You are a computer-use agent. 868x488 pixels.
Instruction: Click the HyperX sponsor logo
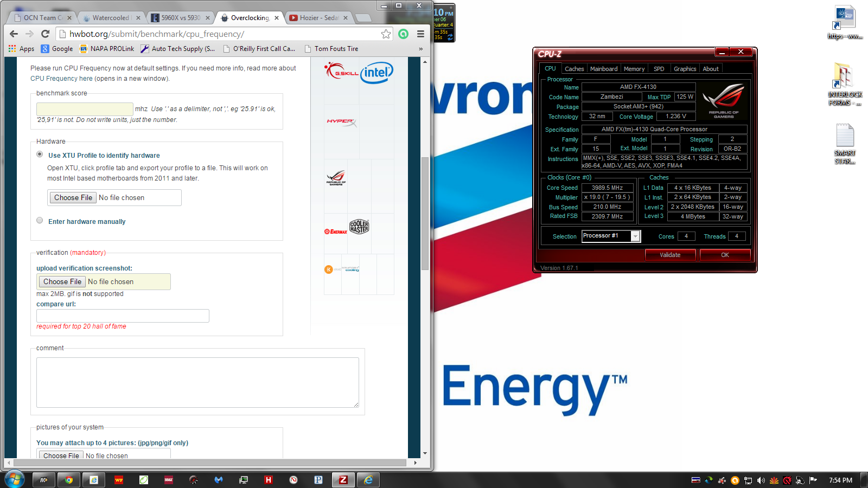pyautogui.click(x=341, y=123)
